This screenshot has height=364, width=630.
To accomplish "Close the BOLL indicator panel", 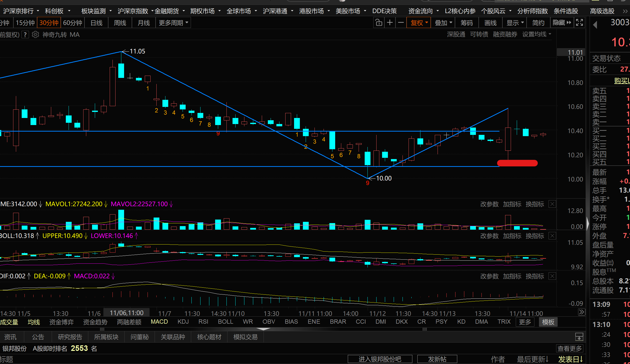I will [552, 236].
